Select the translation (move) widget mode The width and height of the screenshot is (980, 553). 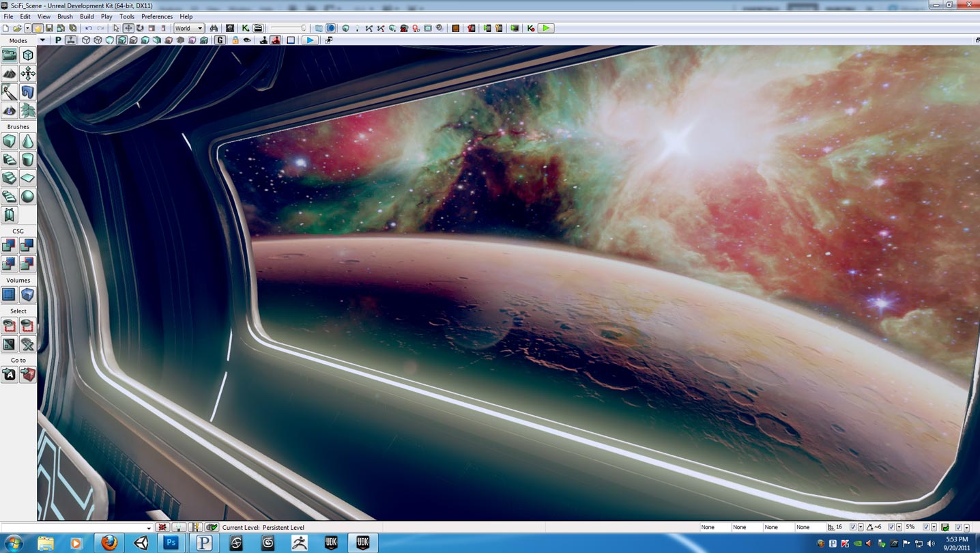tap(128, 28)
